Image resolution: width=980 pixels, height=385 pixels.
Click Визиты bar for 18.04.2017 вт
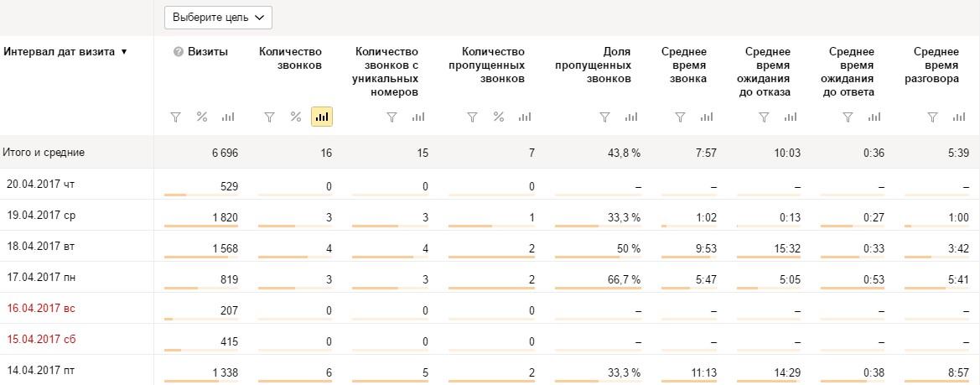201,257
